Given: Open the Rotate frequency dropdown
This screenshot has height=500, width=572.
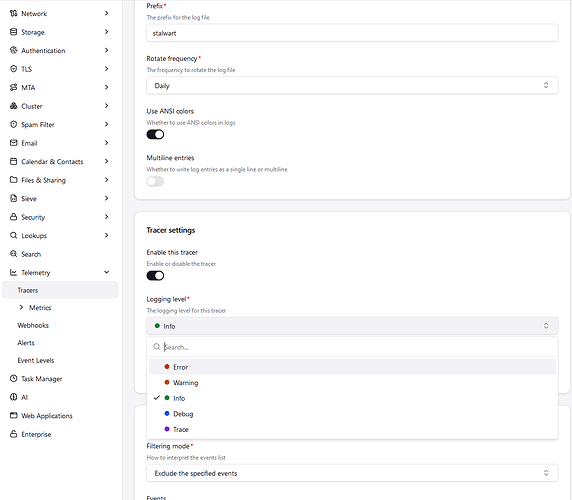Looking at the screenshot, I should point(352,86).
